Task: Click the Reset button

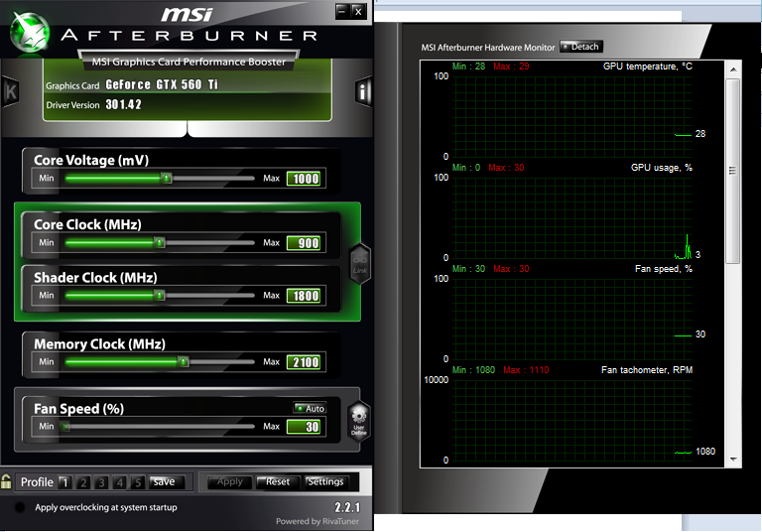Action: (278, 481)
